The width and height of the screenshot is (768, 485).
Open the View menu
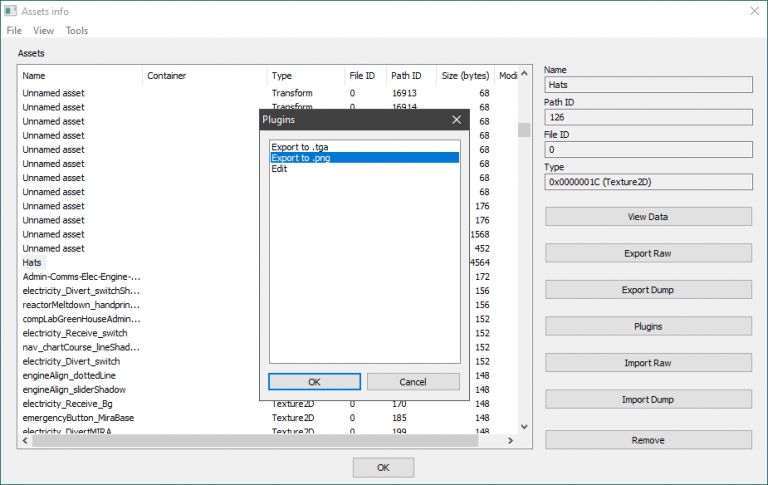44,31
